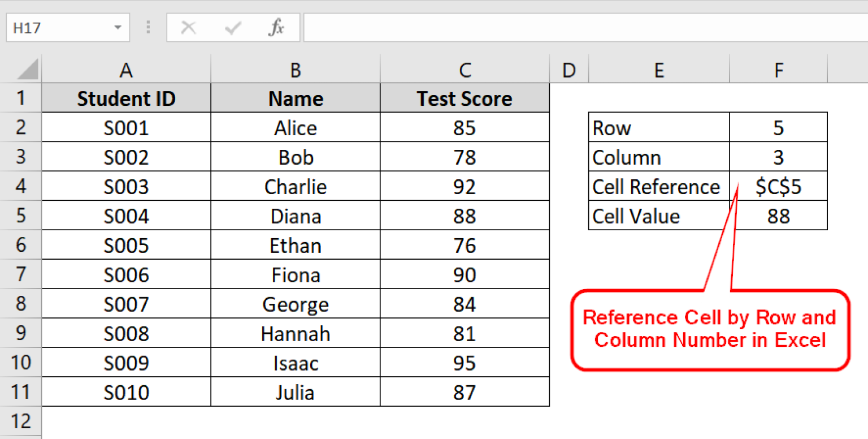This screenshot has height=439, width=868.
Task: Select row 5 header
Action: [21, 216]
